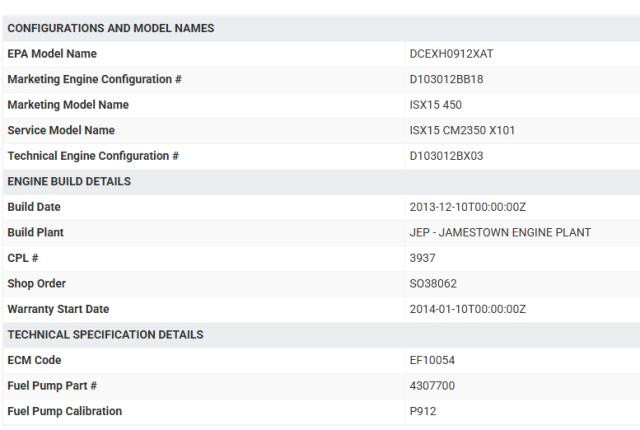Select the Shop Order value SO38062
Image resolution: width=640 pixels, height=430 pixels.
click(433, 284)
